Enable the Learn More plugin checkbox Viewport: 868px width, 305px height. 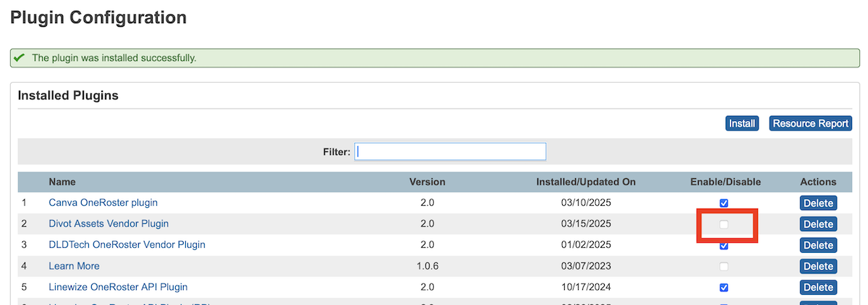[724, 267]
